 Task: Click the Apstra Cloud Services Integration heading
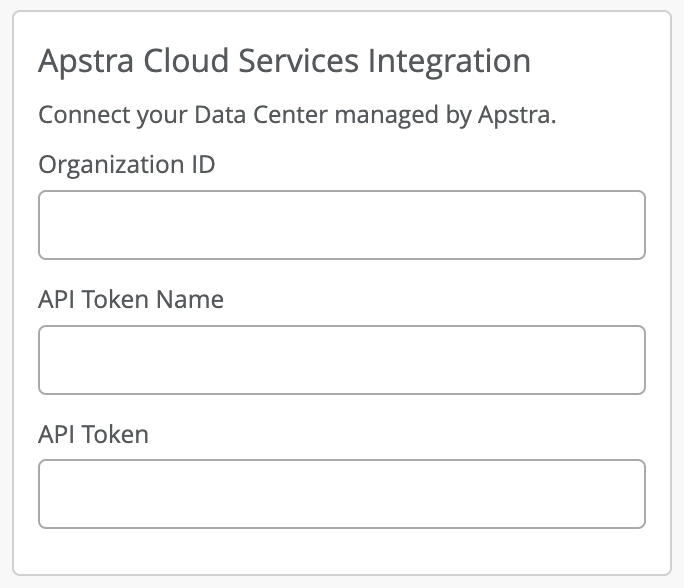(x=284, y=62)
